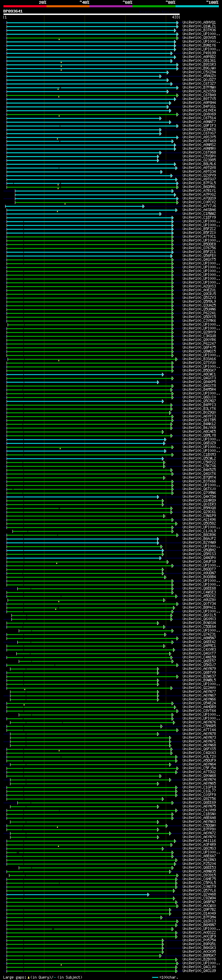
Task: Select the UniRef100_A7P0G2 label
Action: 199,194
